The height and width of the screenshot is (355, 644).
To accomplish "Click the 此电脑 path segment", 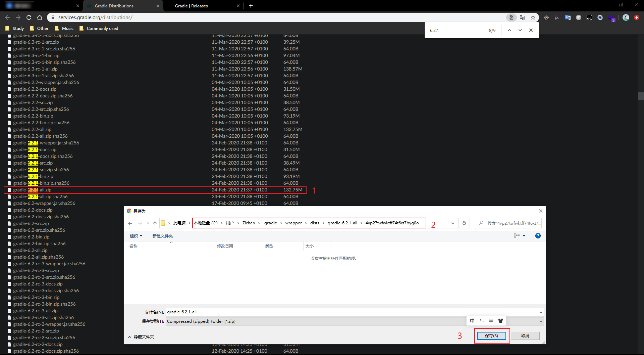I will click(x=179, y=223).
